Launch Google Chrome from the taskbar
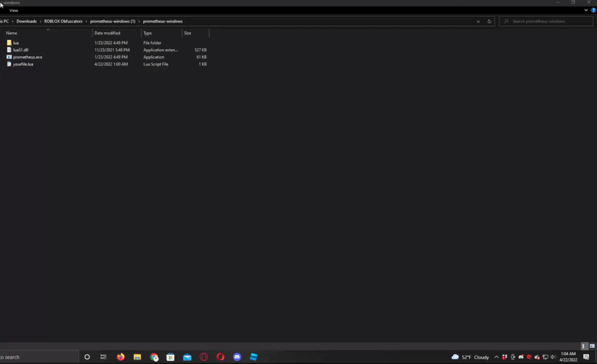 [x=154, y=357]
